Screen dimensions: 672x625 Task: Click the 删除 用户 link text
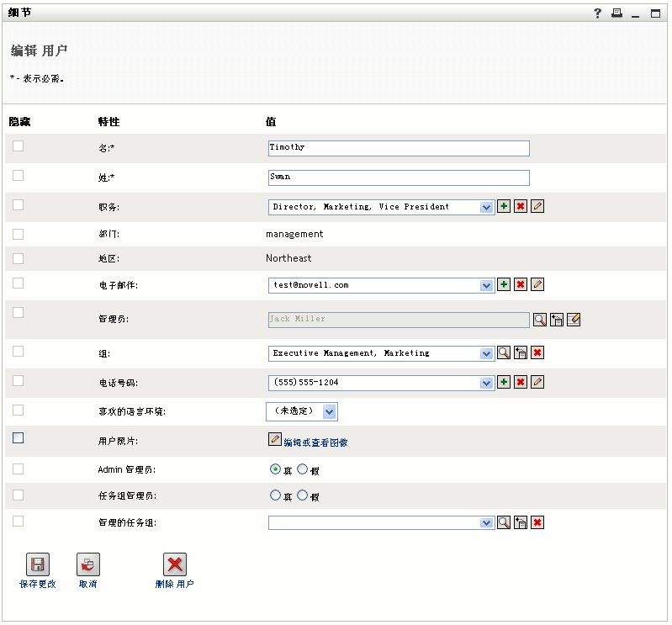click(174, 584)
